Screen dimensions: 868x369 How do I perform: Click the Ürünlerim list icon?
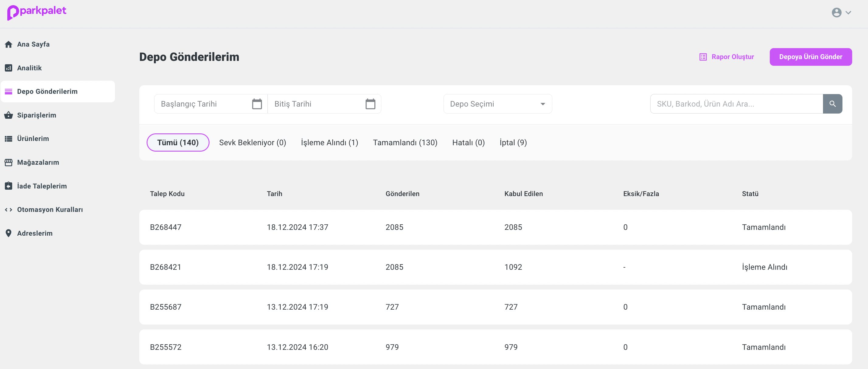9,139
